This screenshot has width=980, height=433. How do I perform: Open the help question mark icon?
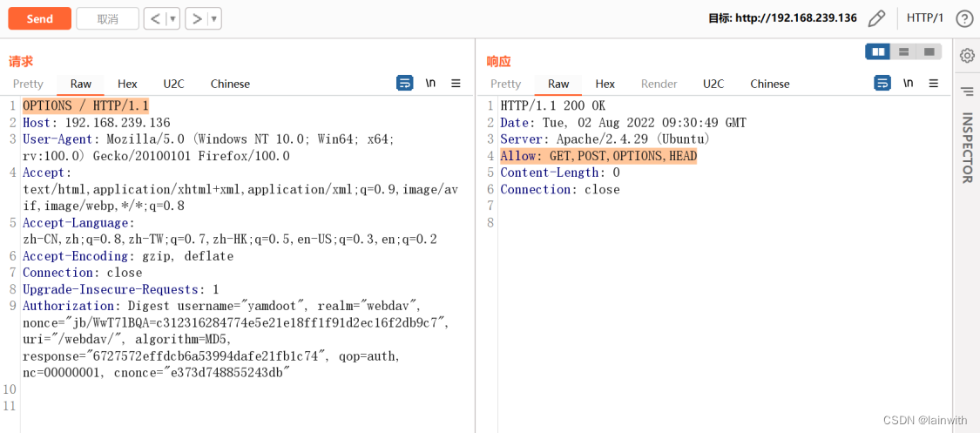963,18
